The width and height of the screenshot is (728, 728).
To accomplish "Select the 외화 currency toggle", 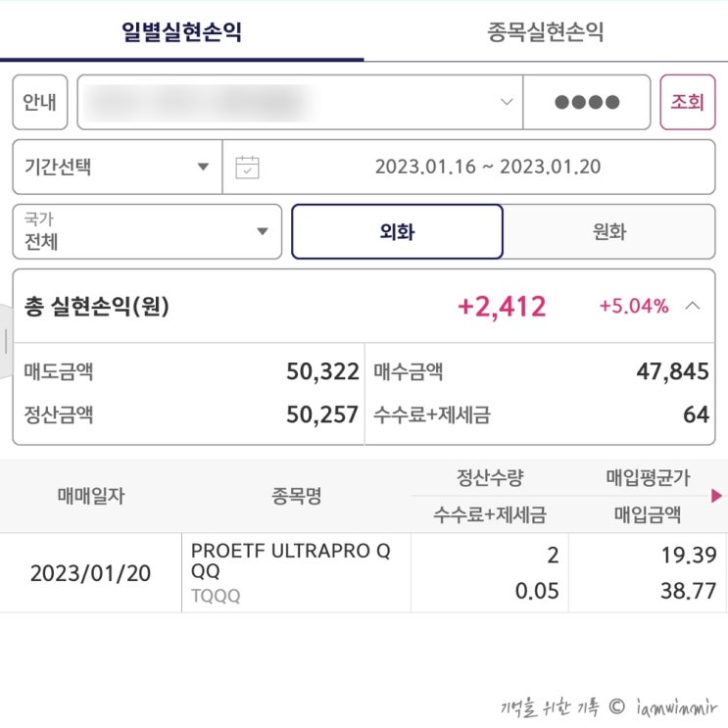I will pyautogui.click(x=397, y=232).
